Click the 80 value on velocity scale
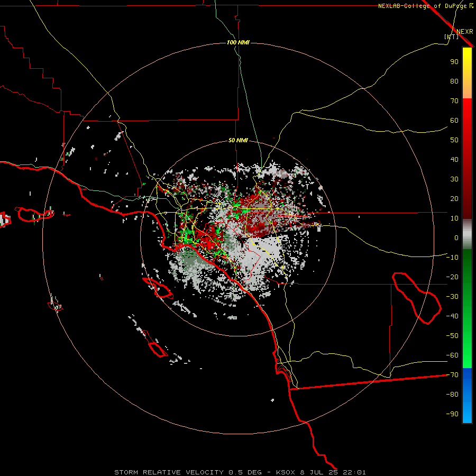Image resolution: width=476 pixels, height=476 pixels. point(454,81)
